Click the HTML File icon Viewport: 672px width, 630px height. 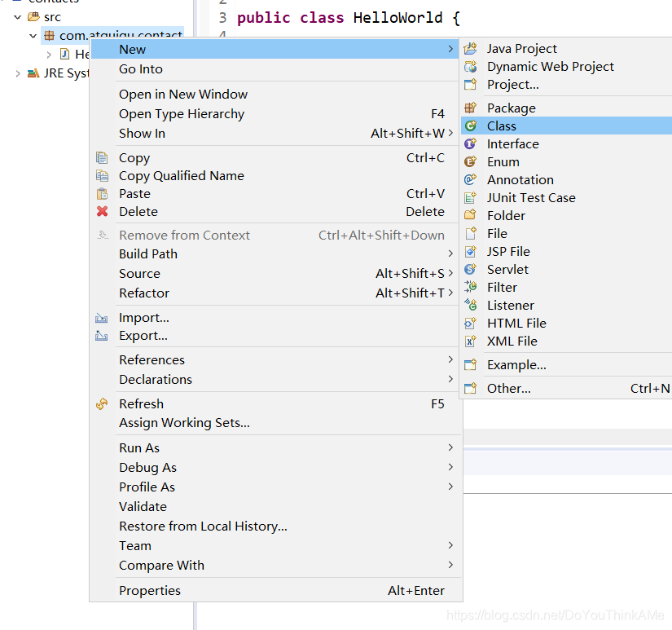[471, 323]
